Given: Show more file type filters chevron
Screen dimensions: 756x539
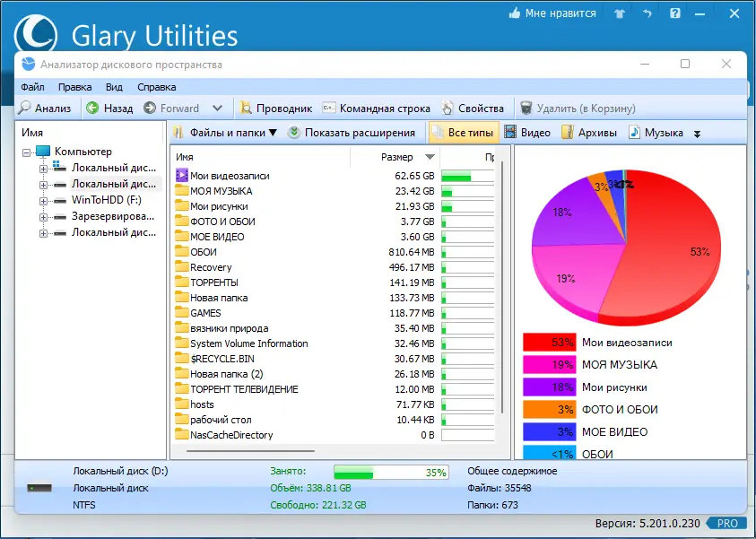Looking at the screenshot, I should click(x=697, y=134).
